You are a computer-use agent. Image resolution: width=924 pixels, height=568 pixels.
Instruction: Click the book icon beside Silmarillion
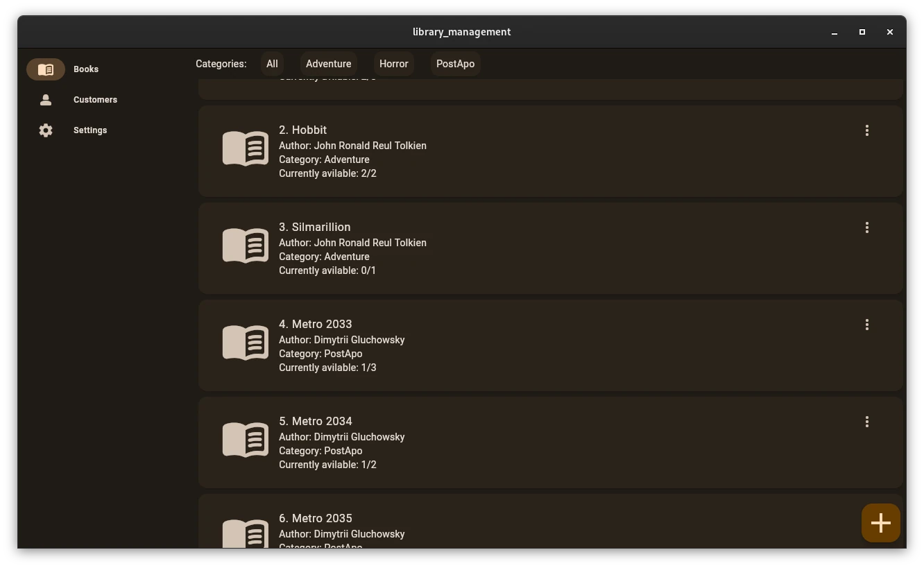coord(246,245)
